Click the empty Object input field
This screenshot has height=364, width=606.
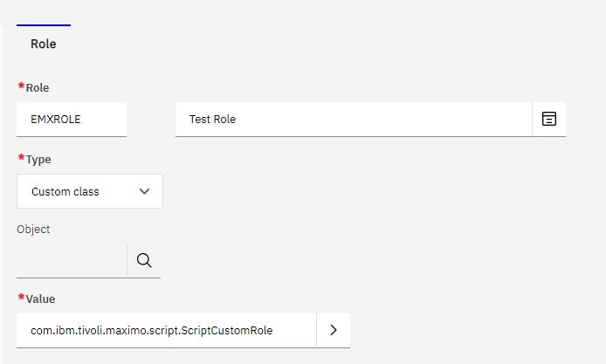pyautogui.click(x=72, y=260)
